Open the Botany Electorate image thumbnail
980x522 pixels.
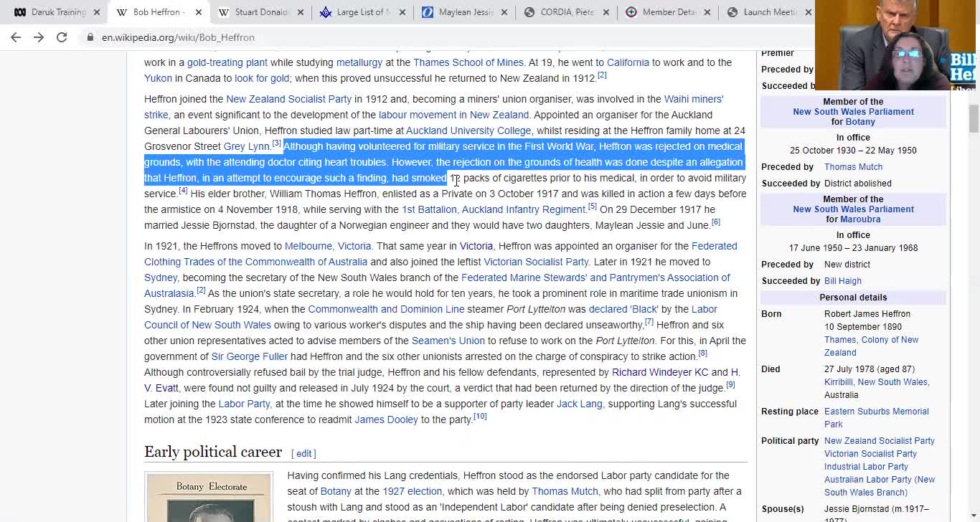[209, 497]
